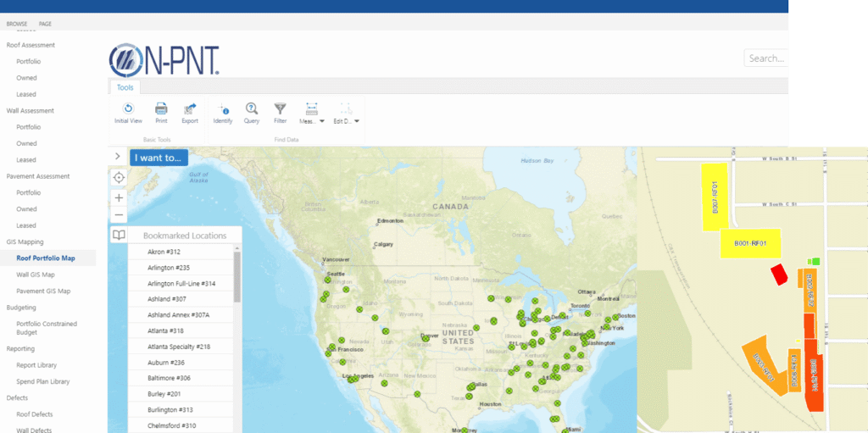868x433 pixels.
Task: Click in the Search input field
Action: pyautogui.click(x=766, y=58)
